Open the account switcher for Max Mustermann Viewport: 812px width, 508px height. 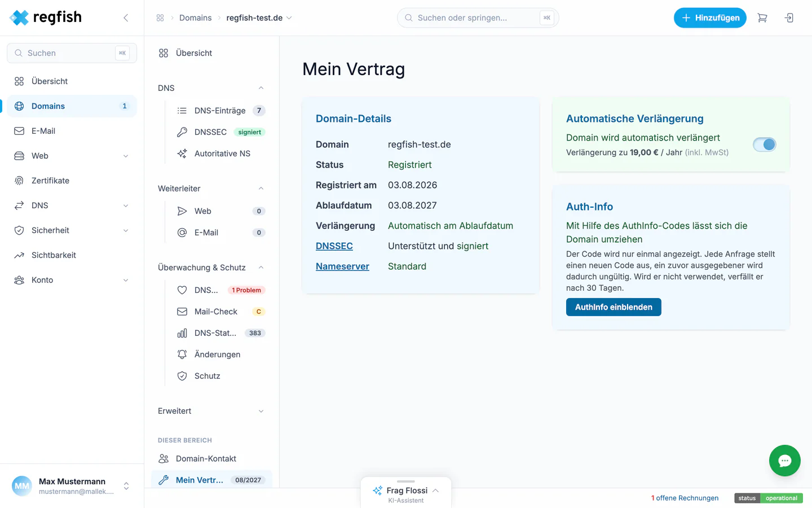[x=126, y=486]
